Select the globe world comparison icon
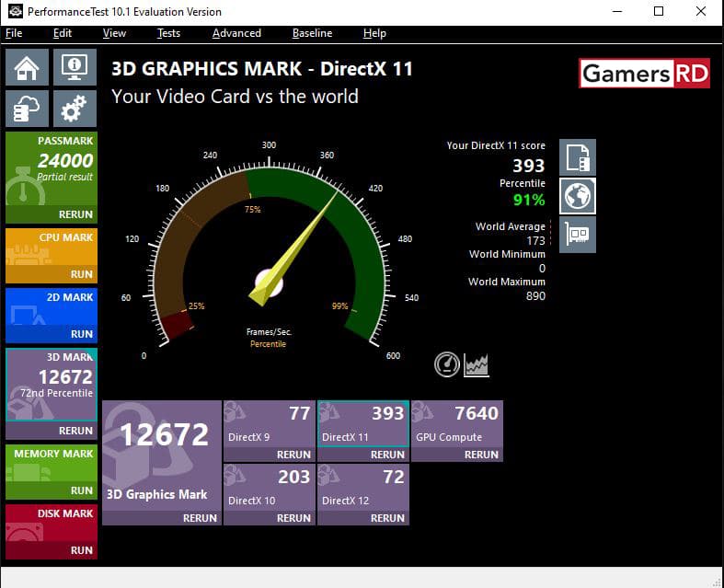724x588 pixels. point(578,196)
